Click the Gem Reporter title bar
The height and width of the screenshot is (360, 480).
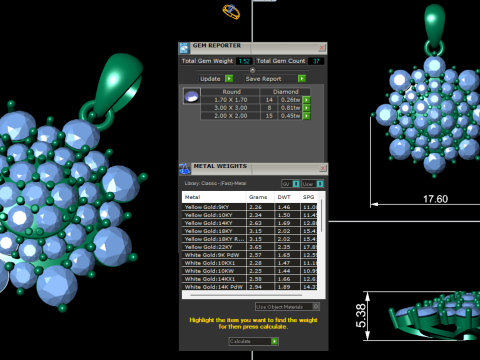(x=253, y=48)
